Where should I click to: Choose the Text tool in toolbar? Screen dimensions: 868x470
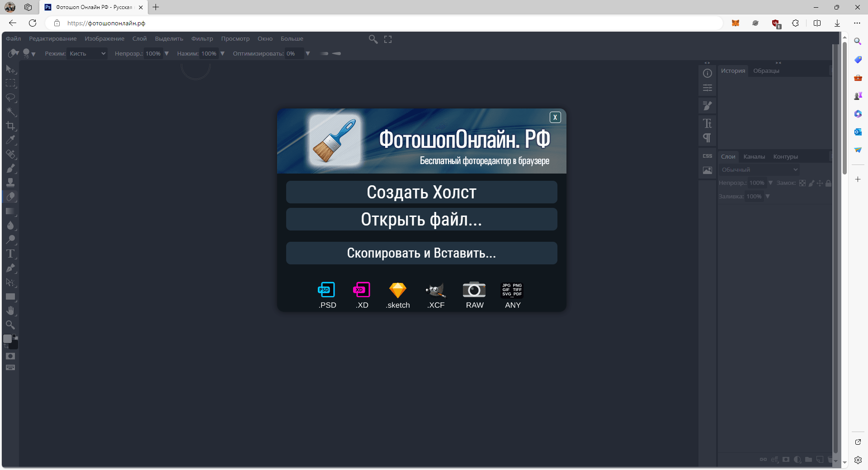[x=10, y=254]
